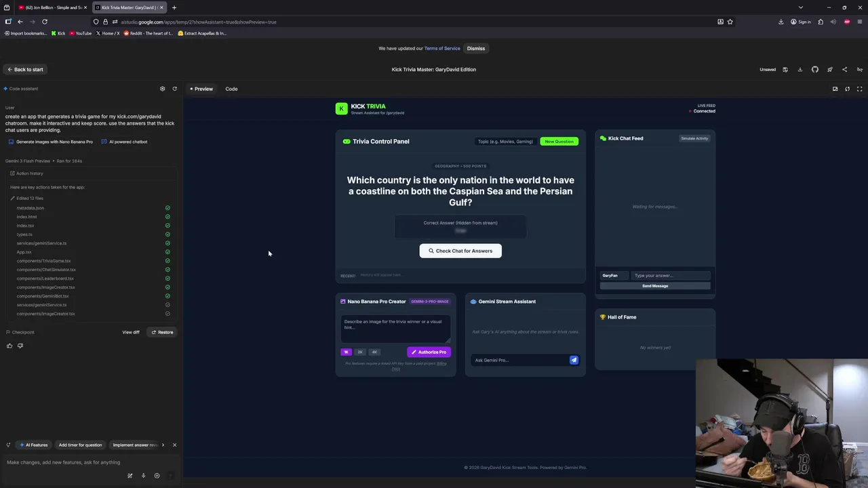Click the Authorize Pro button
The image size is (868, 488).
pos(429,352)
